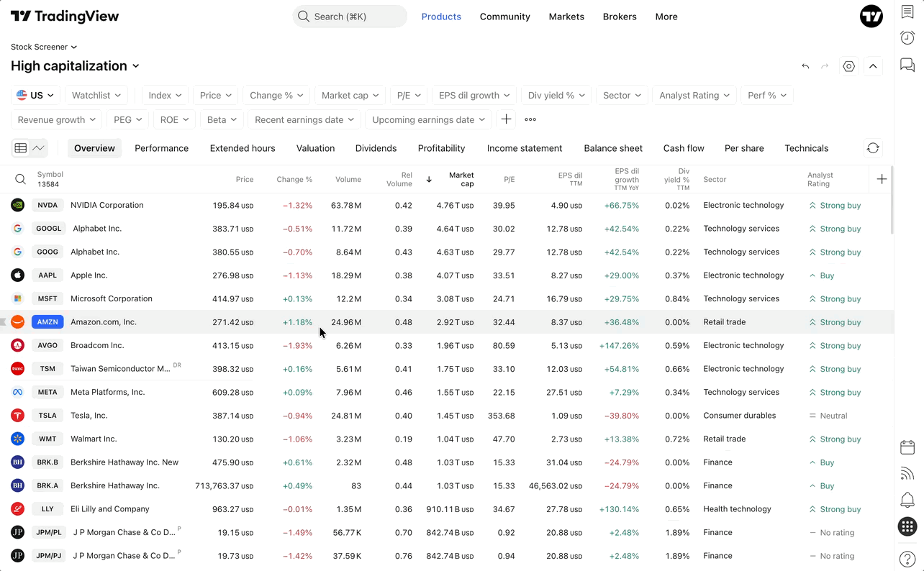
Task: Open the notifications bell icon
Action: click(907, 500)
